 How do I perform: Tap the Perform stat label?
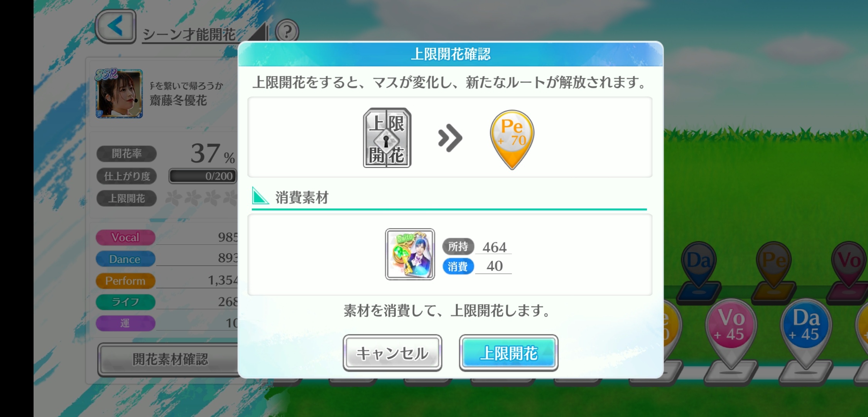click(125, 280)
